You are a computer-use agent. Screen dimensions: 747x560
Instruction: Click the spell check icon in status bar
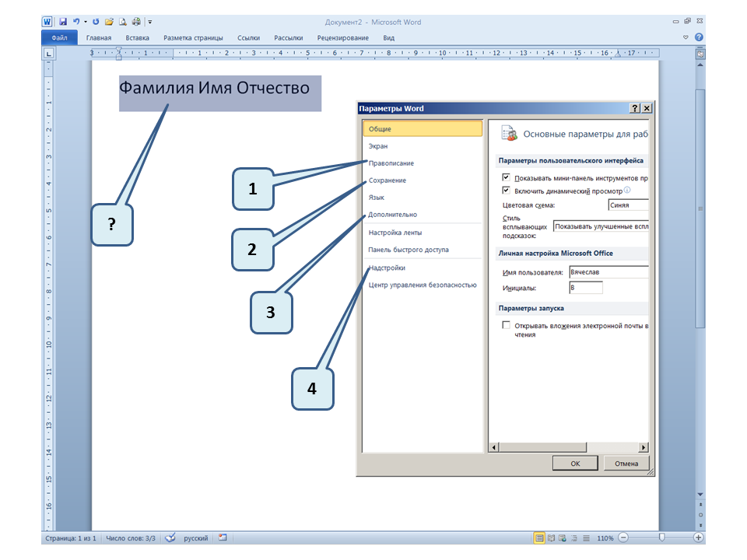click(170, 537)
